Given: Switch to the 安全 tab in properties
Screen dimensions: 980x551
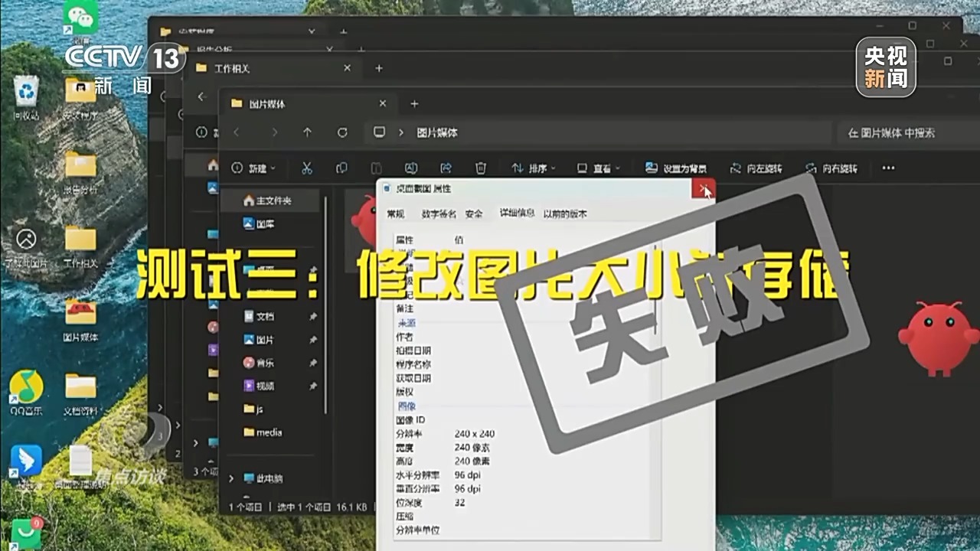Looking at the screenshot, I should 474,214.
